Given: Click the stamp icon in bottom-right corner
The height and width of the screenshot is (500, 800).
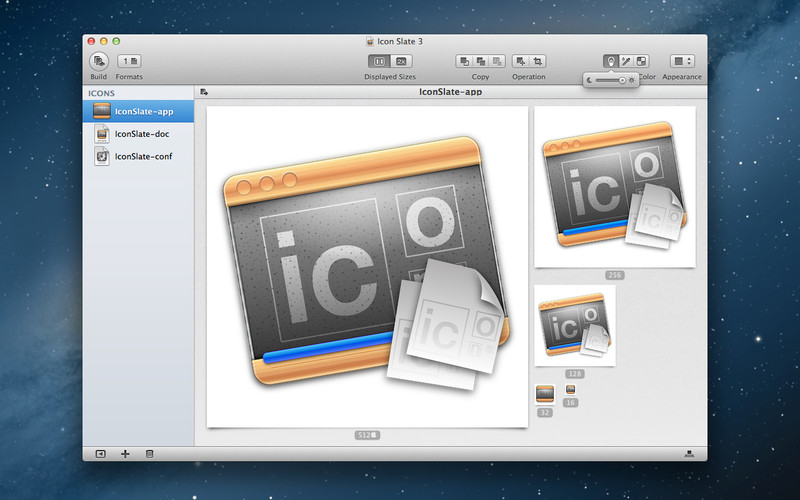Looking at the screenshot, I should pyautogui.click(x=689, y=454).
